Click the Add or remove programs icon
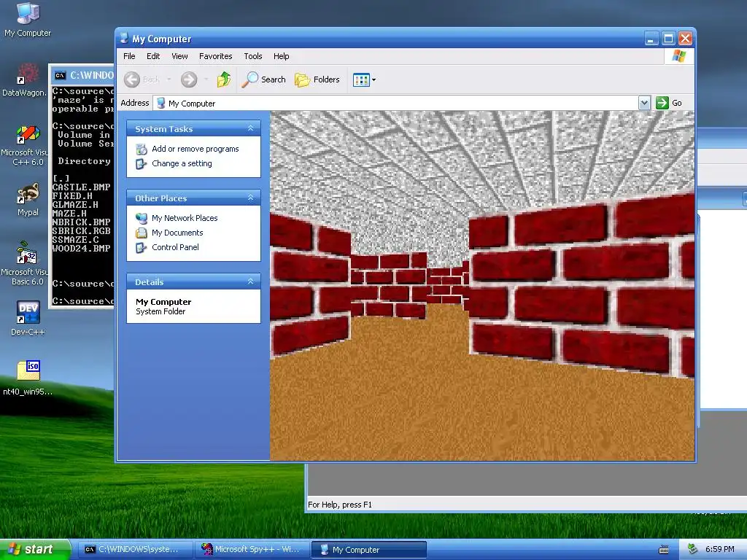The height and width of the screenshot is (560, 747). pyautogui.click(x=142, y=149)
